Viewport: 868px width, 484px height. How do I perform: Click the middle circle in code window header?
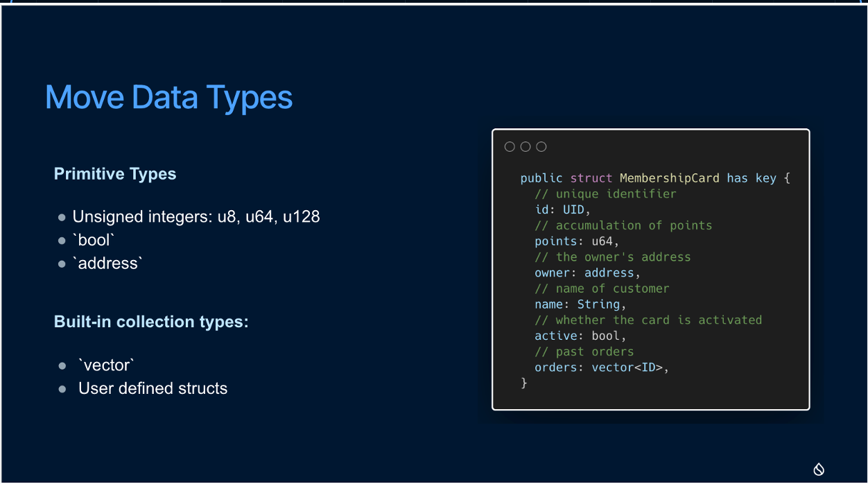point(526,146)
